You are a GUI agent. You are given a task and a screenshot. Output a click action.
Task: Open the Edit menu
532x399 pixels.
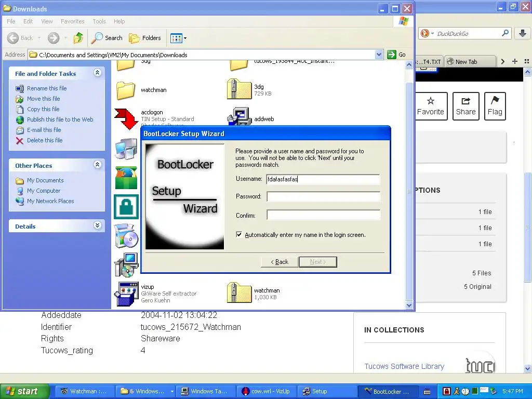coord(28,21)
